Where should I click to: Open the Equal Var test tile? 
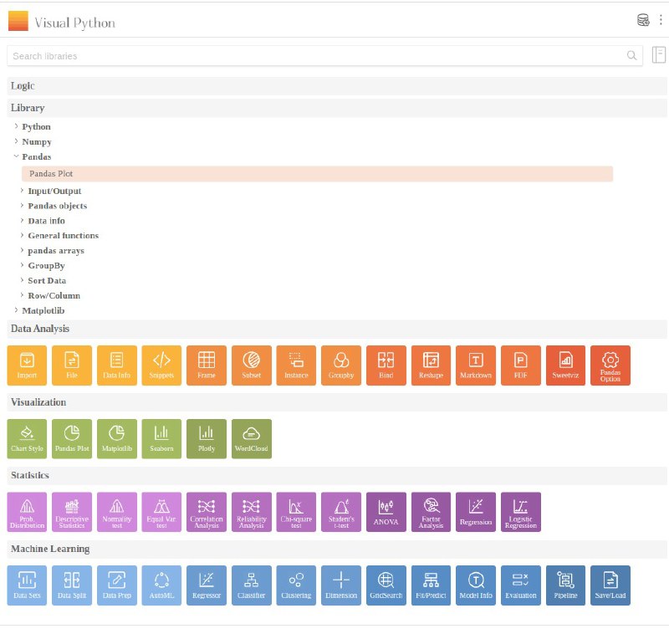[161, 512]
